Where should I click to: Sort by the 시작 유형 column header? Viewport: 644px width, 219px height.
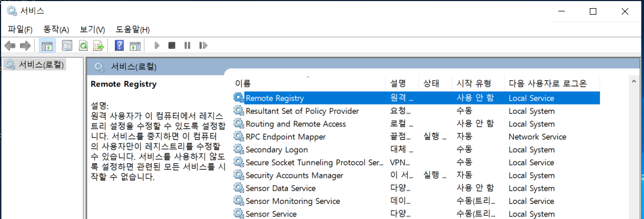click(478, 84)
